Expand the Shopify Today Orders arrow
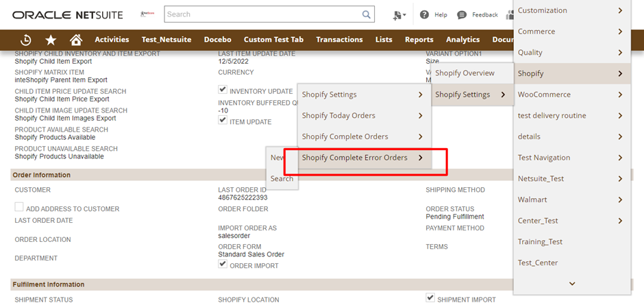 point(420,116)
